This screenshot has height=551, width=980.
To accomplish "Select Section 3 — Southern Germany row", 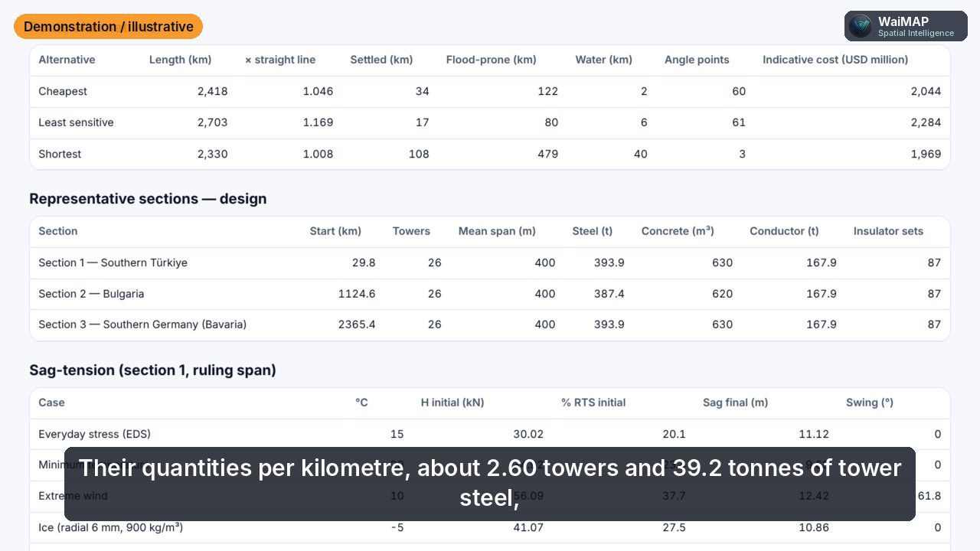I will coord(490,324).
